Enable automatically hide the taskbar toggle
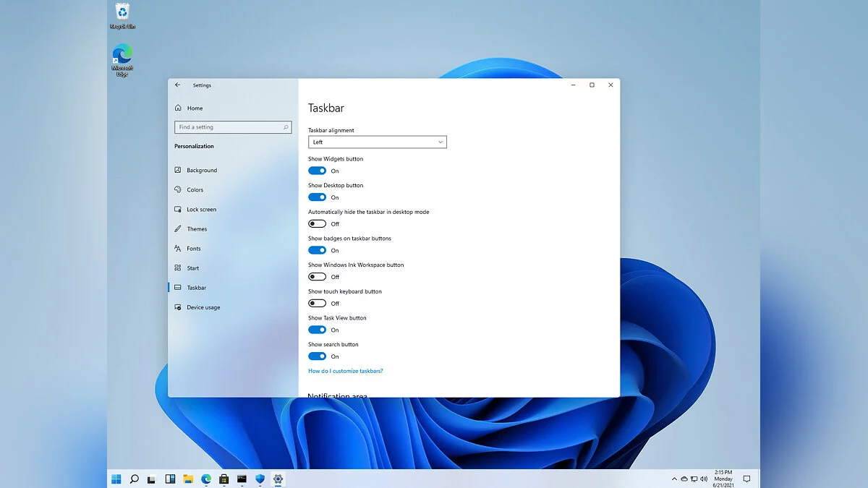Image resolution: width=868 pixels, height=488 pixels. pyautogui.click(x=317, y=224)
